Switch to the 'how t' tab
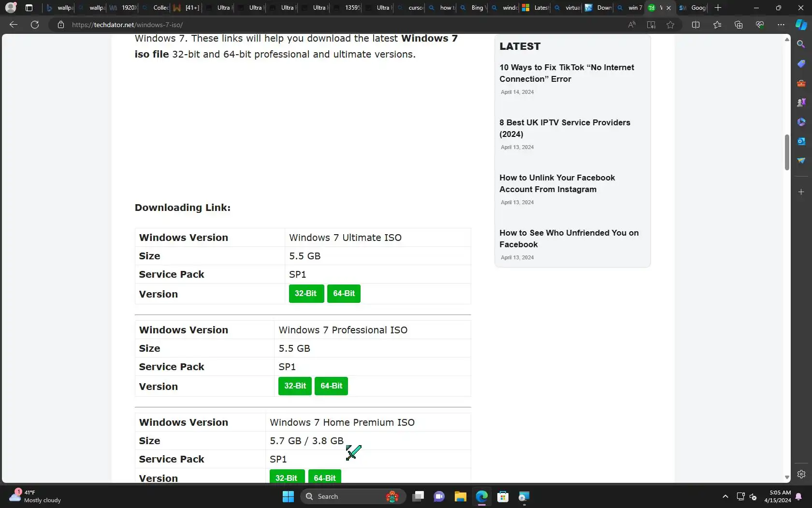 pyautogui.click(x=442, y=8)
